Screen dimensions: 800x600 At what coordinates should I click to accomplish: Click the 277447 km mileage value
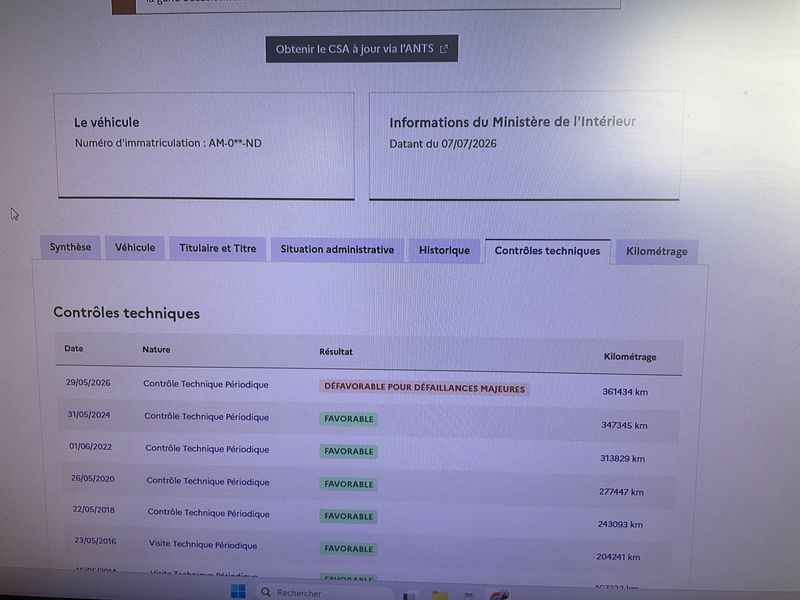pyautogui.click(x=621, y=492)
